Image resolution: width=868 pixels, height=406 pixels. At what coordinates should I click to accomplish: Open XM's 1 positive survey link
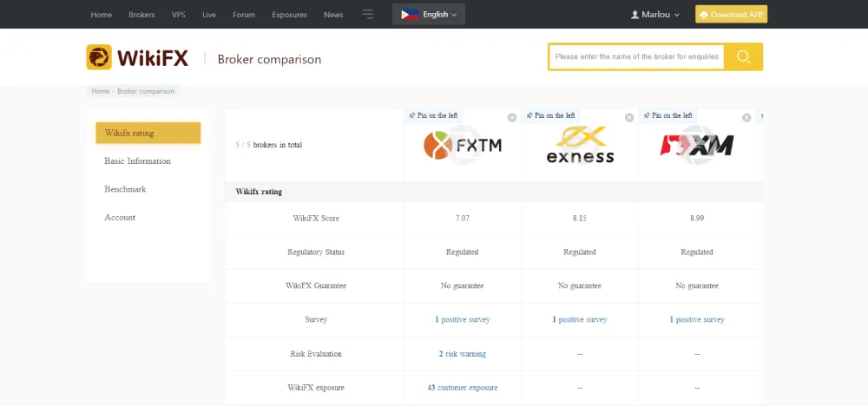(697, 320)
